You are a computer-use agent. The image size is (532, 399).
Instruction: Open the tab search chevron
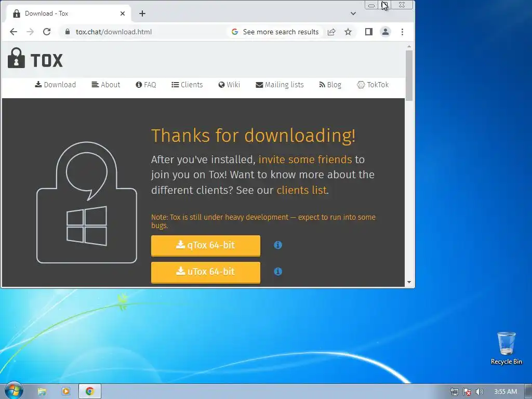point(353,14)
